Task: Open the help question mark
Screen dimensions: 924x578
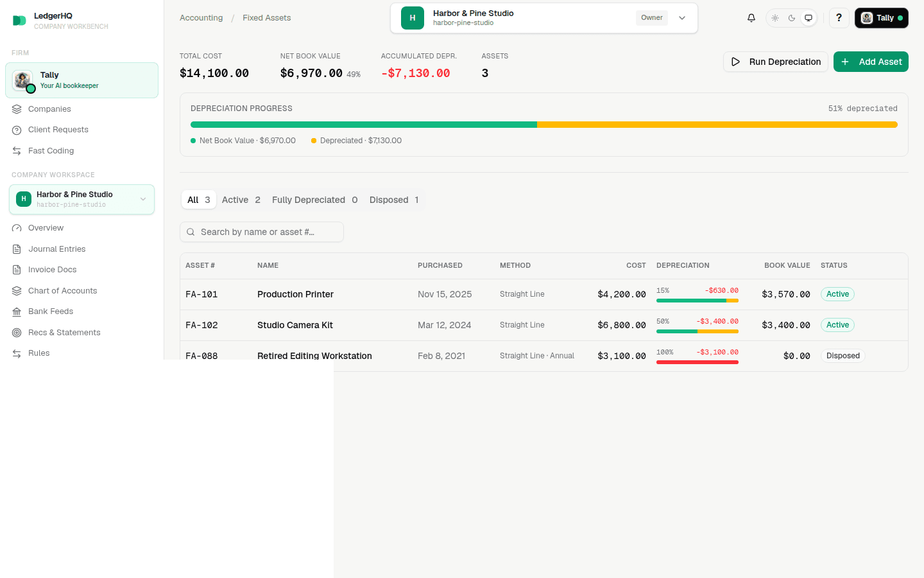Action: [x=839, y=18]
